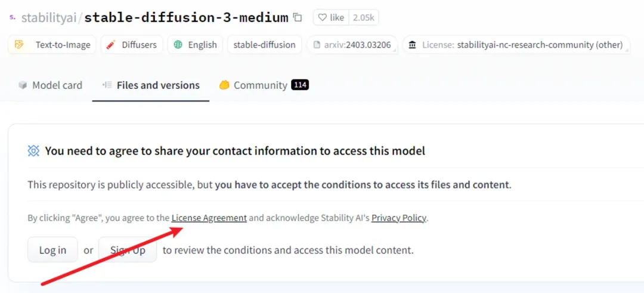
Task: Click the License stabilityai-nc-research-community tag
Action: coord(516,45)
